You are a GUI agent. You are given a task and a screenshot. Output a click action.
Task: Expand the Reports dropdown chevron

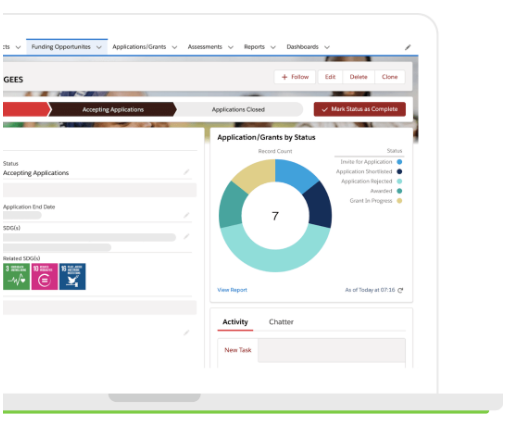coord(273,47)
